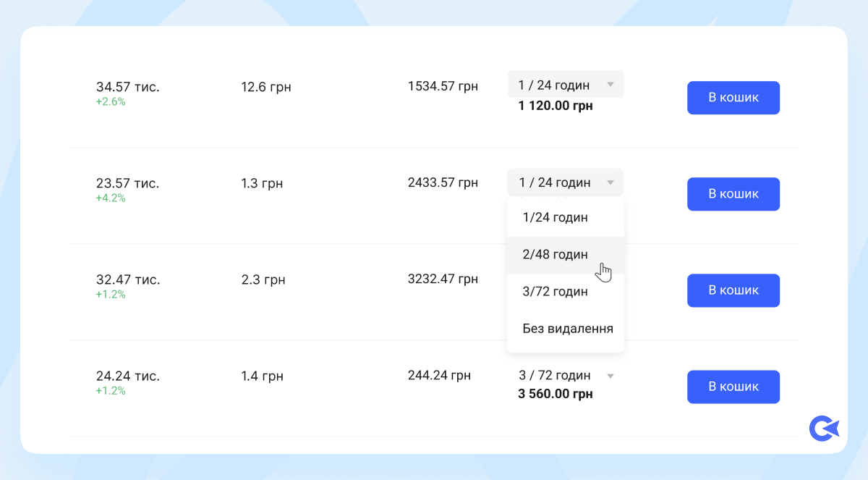Click the +4.2% growth indicator
Viewport: 868px width, 480px height.
pos(111,198)
